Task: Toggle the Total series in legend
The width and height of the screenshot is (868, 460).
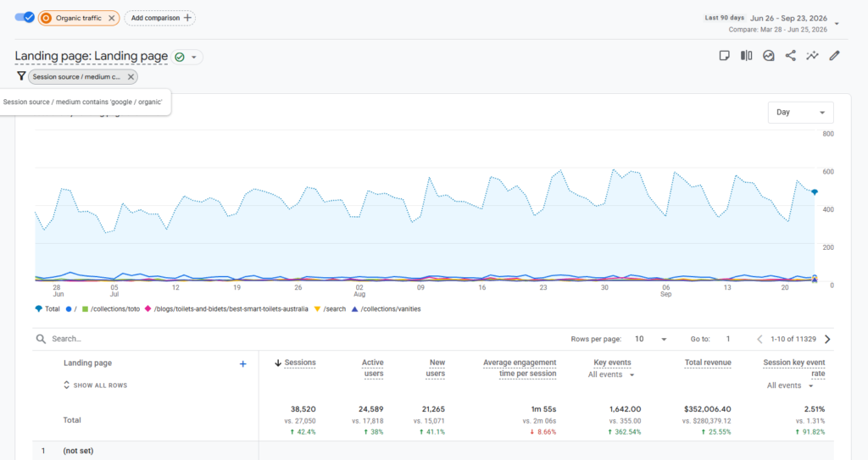Action: (x=47, y=309)
